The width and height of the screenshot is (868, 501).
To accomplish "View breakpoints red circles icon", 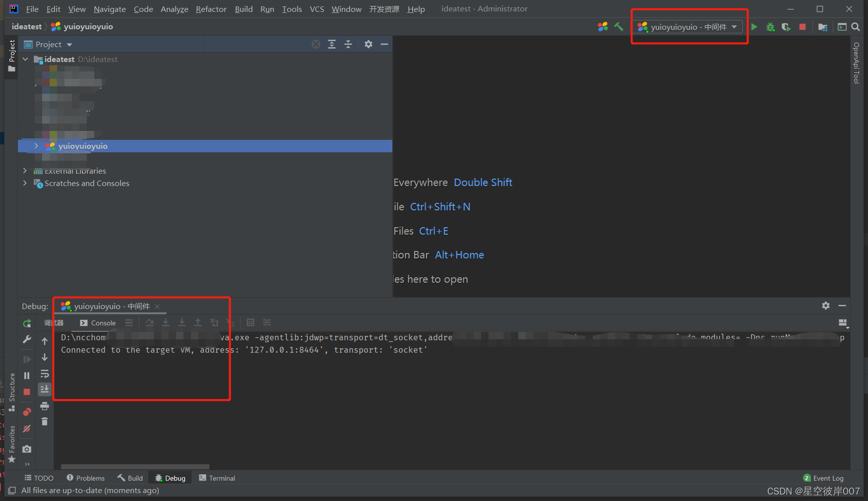I will click(27, 412).
